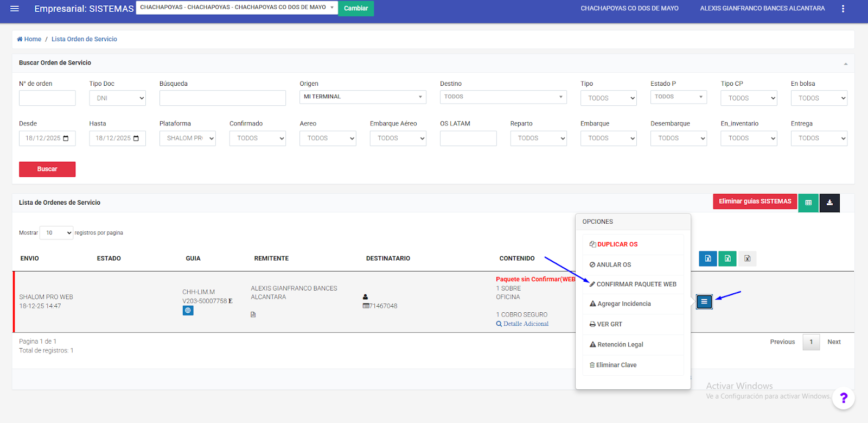
Task: Click the blue globe icon under the guia
Action: tap(188, 311)
